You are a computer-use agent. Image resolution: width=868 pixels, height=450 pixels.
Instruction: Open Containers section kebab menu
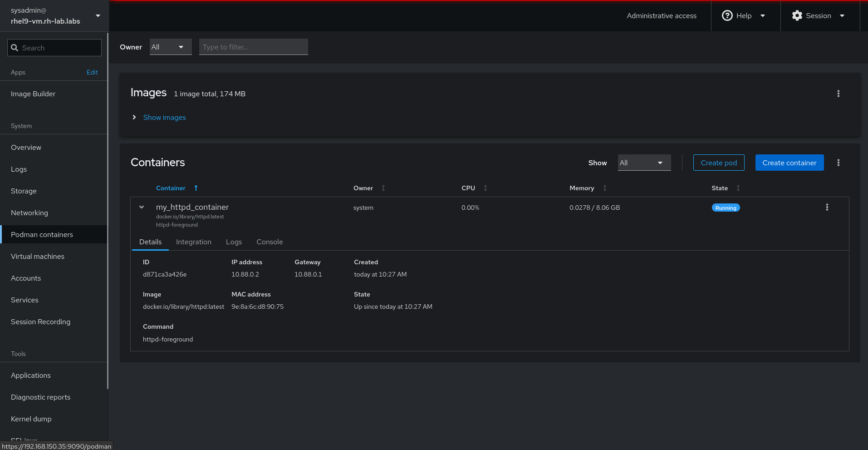coord(838,163)
